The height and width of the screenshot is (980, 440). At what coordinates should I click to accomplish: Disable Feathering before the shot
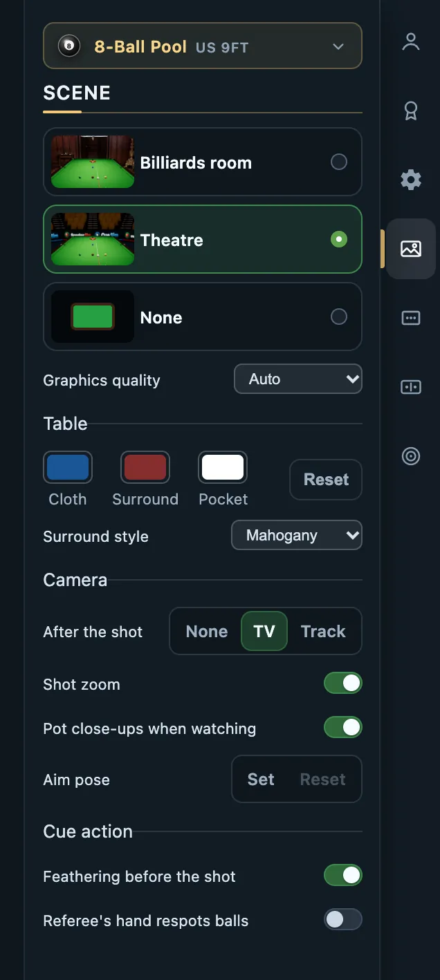pos(343,875)
